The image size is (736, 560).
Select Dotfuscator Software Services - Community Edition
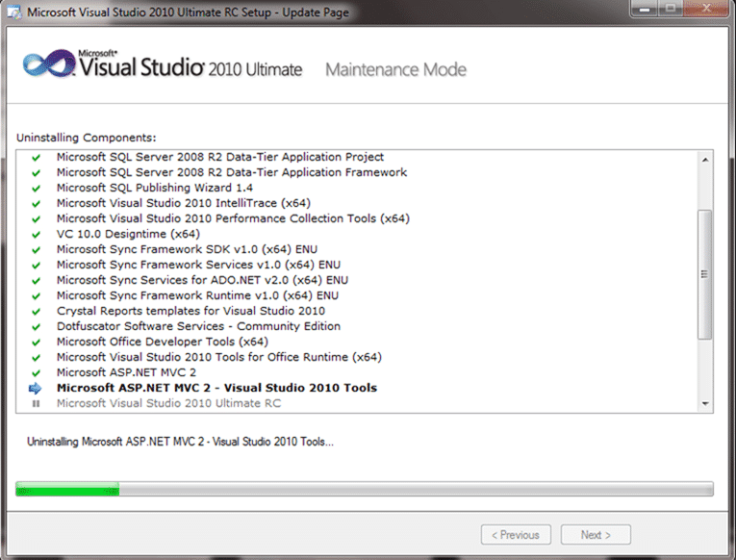[x=198, y=326]
